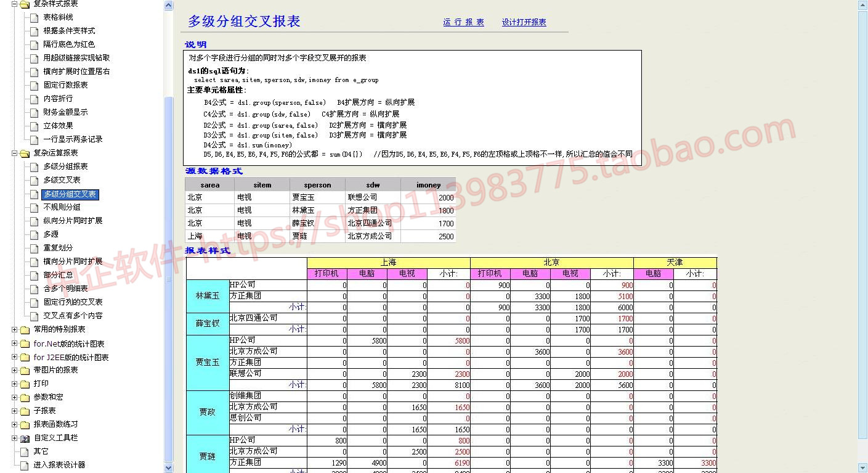Expand the 带图片的报表 folder
Viewport: 868px width, 473px height.
pos(14,371)
